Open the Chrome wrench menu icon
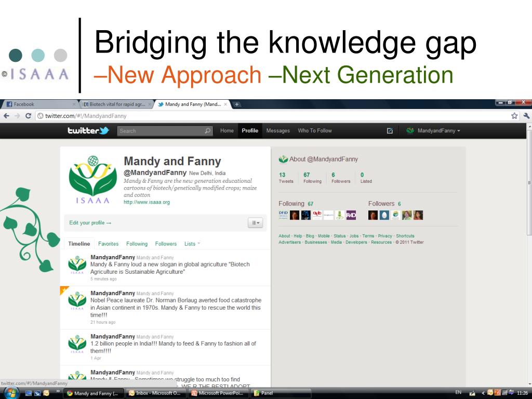Screen dimensions: 532x399 (526, 116)
